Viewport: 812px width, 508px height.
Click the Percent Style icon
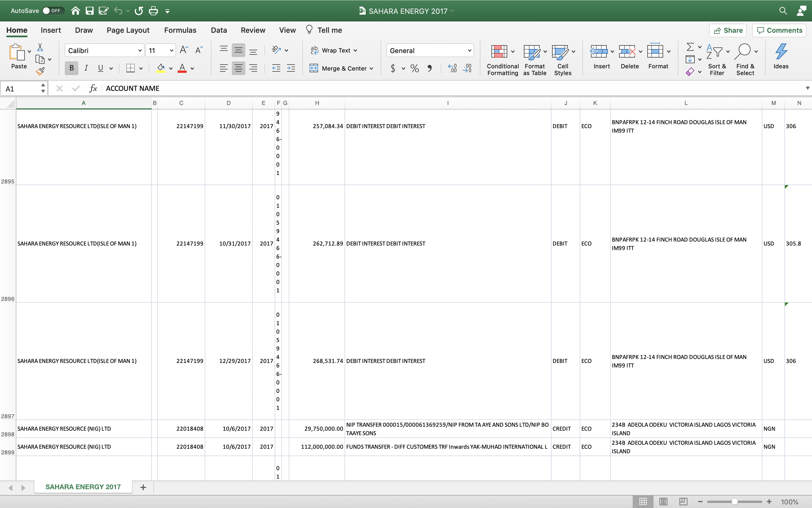tap(415, 69)
